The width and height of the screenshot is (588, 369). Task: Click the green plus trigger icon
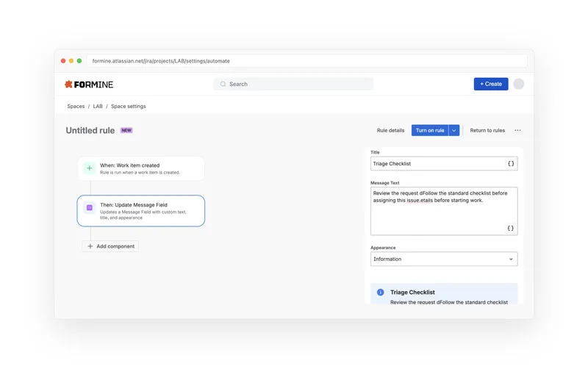pyautogui.click(x=89, y=168)
